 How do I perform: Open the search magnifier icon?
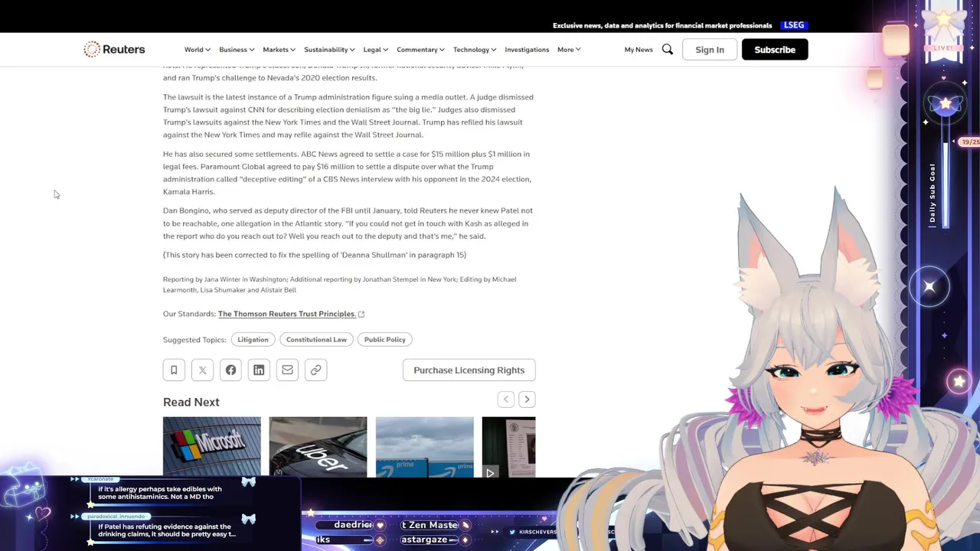[668, 49]
